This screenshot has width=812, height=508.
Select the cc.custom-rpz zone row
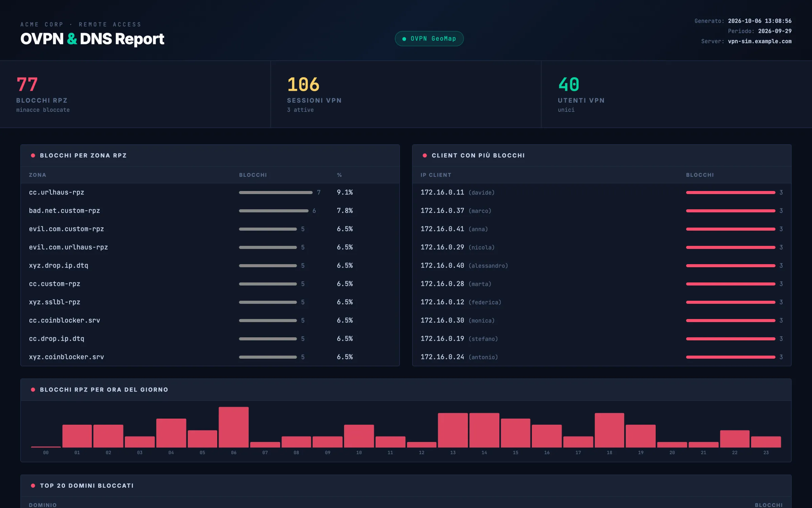coord(210,284)
